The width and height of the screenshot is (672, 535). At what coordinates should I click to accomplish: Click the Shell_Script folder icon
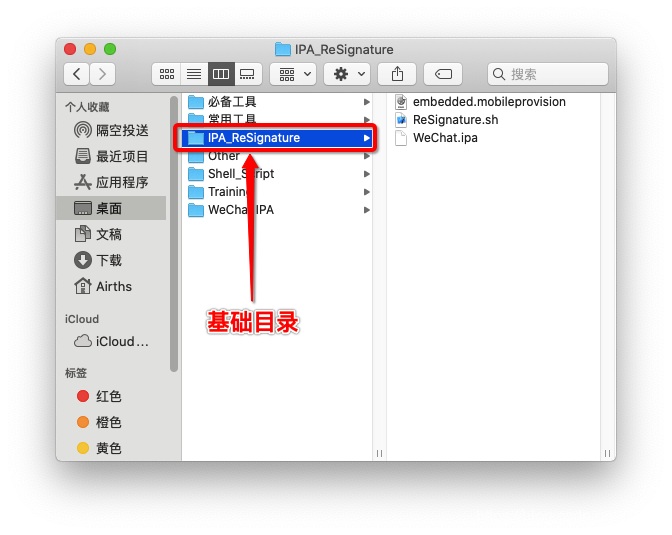click(x=196, y=174)
